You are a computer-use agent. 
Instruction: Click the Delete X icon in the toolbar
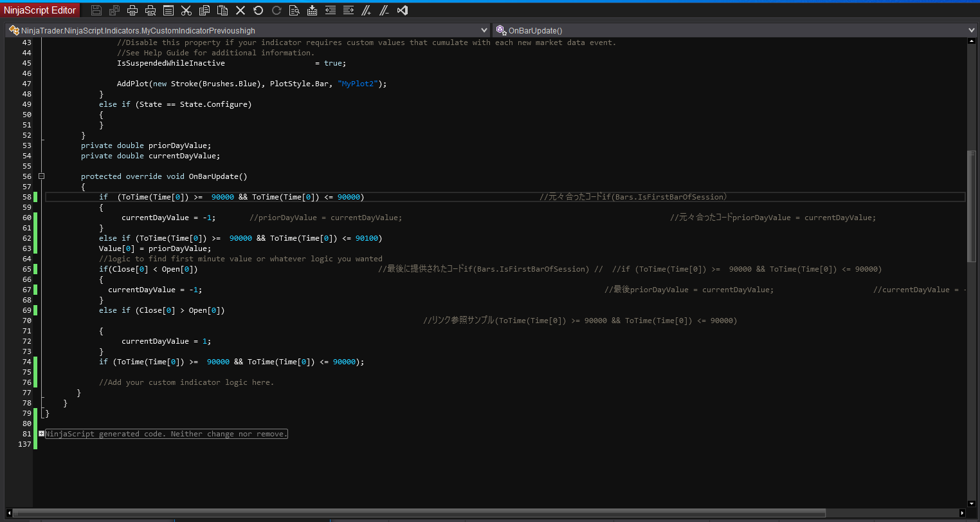point(240,10)
